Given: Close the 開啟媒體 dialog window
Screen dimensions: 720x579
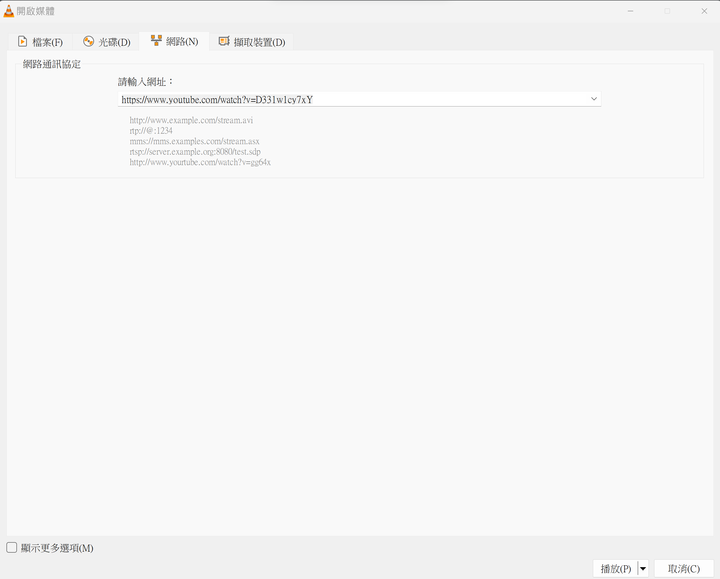Looking at the screenshot, I should click(x=704, y=11).
